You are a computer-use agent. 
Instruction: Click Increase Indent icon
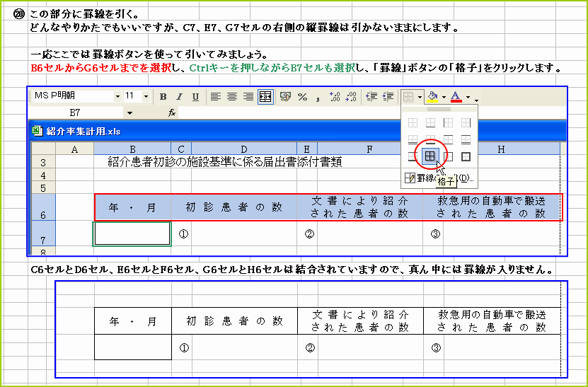(388, 97)
